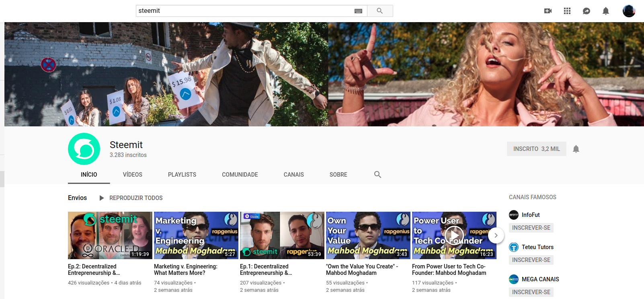Open the Marketing v. Engineering video thumbnail
Screen dimensions: 644x299
(x=196, y=235)
